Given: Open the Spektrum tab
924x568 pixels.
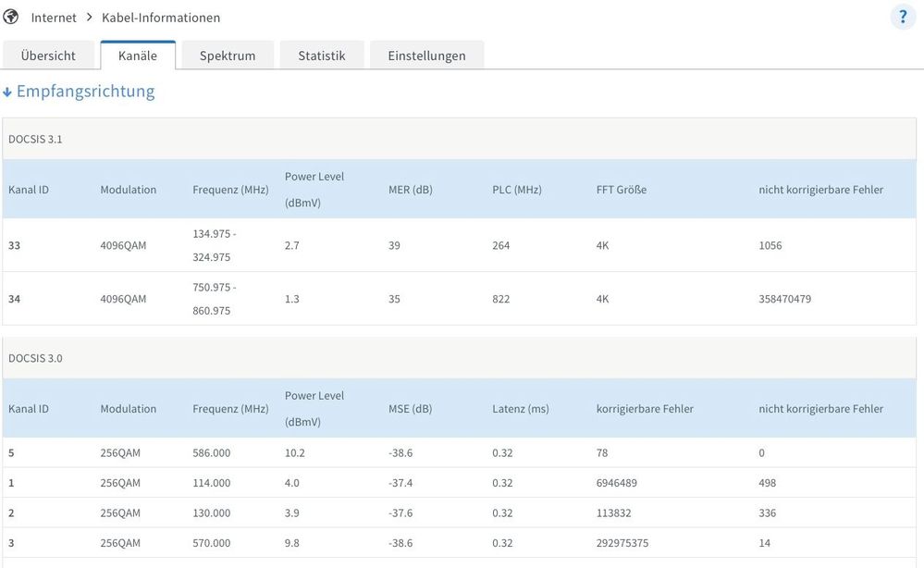Looking at the screenshot, I should [x=228, y=56].
